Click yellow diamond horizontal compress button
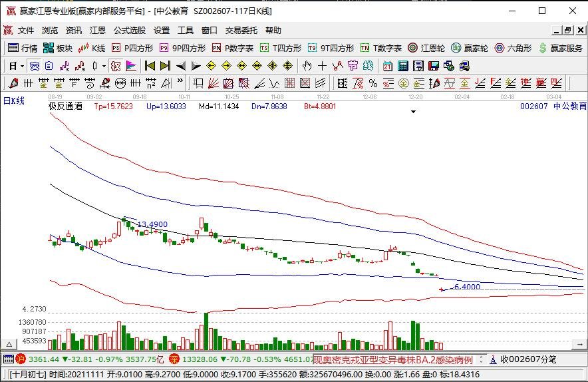 [x=257, y=67]
